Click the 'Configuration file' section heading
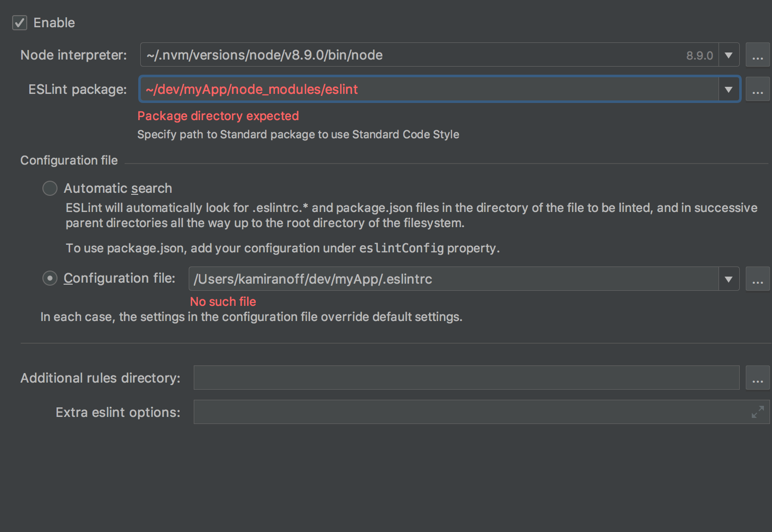The width and height of the screenshot is (772, 532). pos(69,161)
